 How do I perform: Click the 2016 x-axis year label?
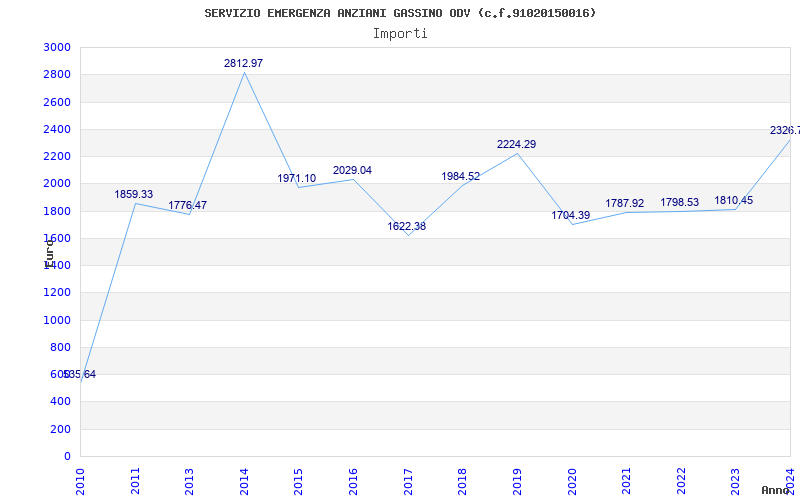tap(353, 481)
